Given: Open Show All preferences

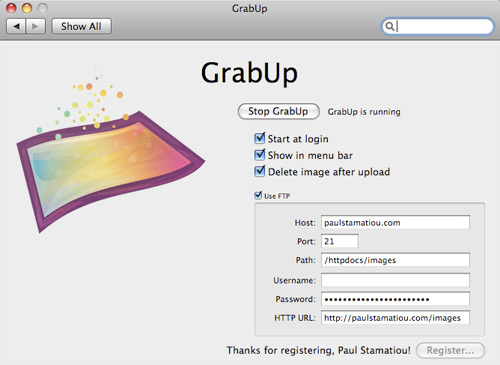Looking at the screenshot, I should coord(81,26).
